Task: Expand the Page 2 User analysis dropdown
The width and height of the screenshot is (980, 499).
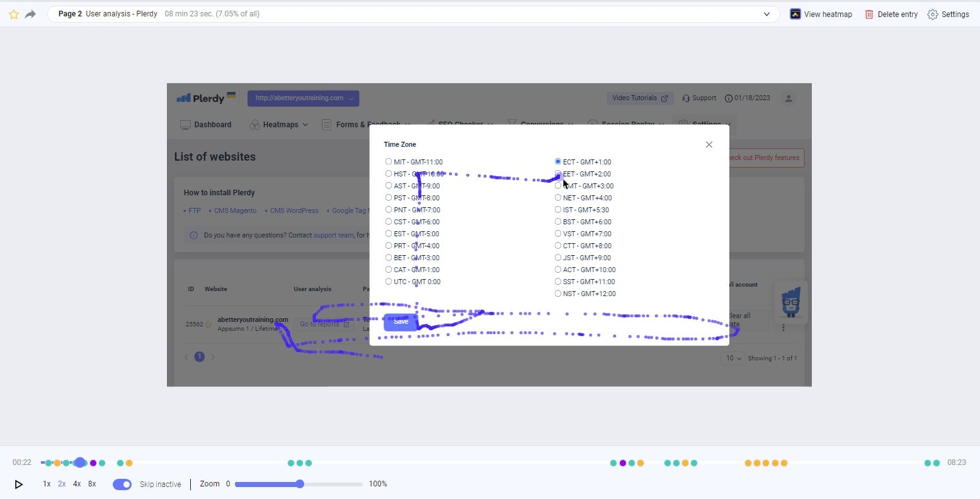Action: coord(766,14)
